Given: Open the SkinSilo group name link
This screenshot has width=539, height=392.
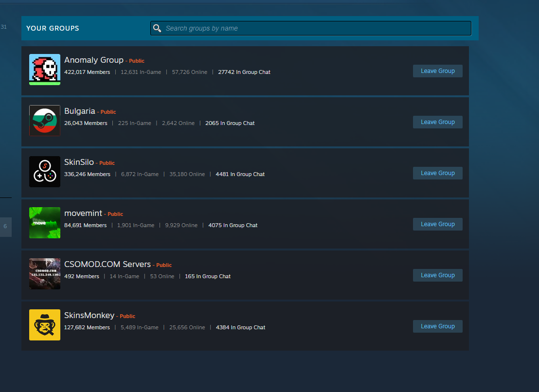Looking at the screenshot, I should coord(79,162).
